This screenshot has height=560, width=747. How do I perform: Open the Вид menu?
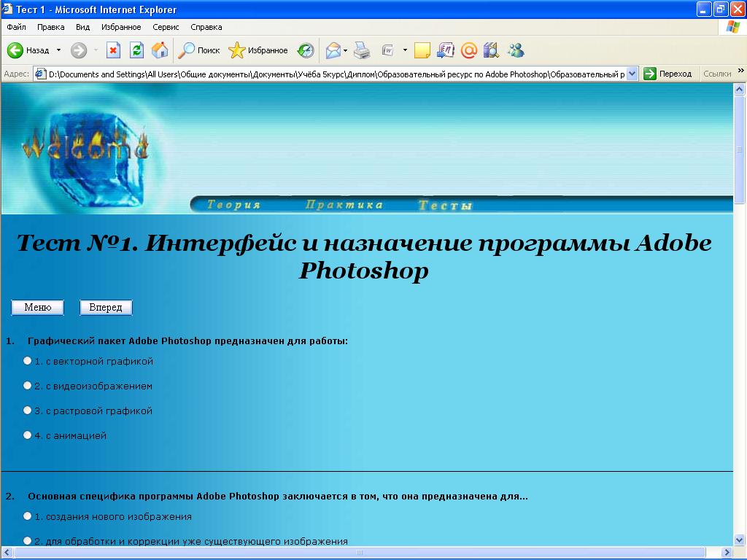(83, 27)
